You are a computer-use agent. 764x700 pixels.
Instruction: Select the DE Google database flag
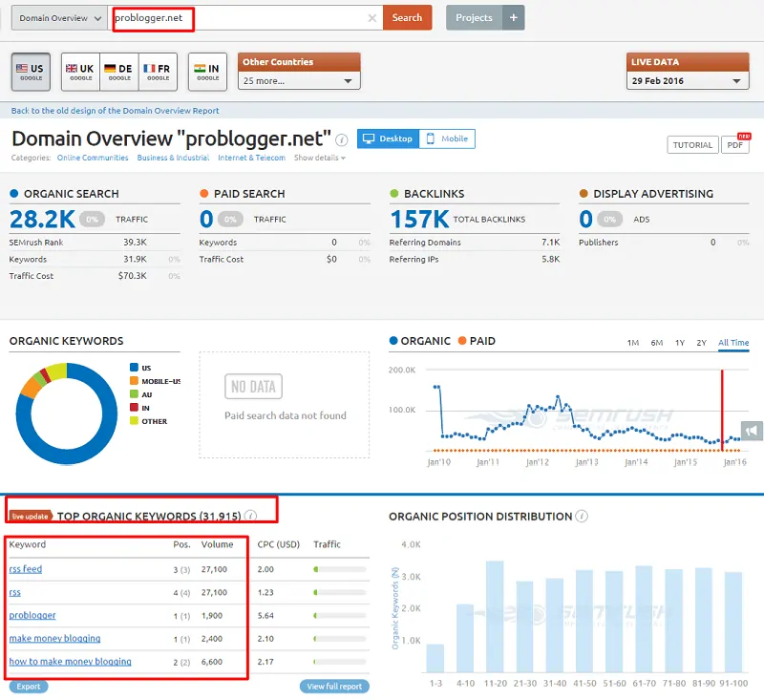tap(119, 72)
